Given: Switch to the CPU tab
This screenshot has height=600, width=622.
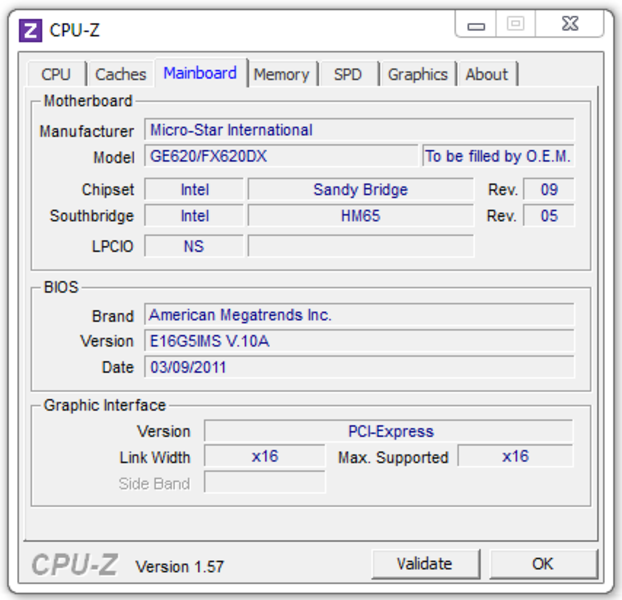Looking at the screenshot, I should point(56,74).
